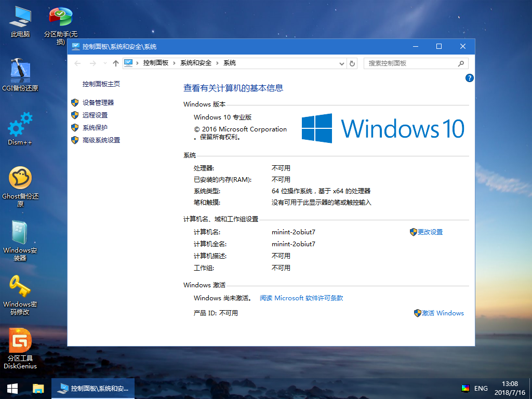Click the window title bar system icon
Viewport: 532px width, 399px height.
tap(76, 46)
